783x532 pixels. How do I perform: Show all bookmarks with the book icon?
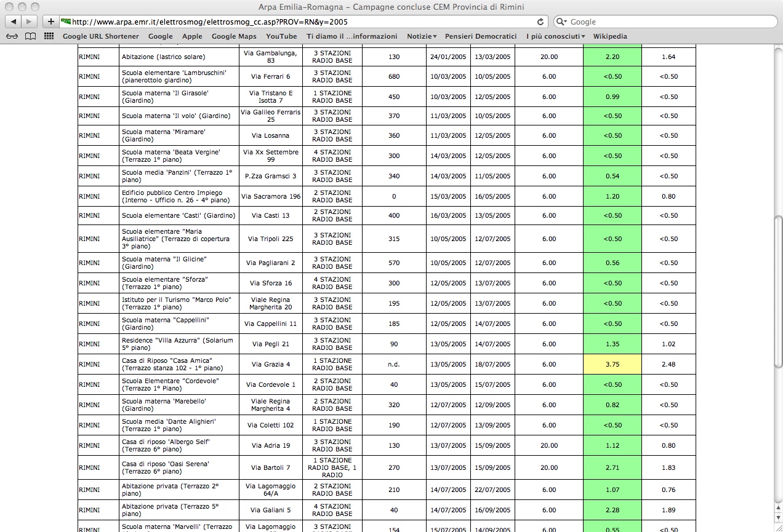(x=30, y=36)
